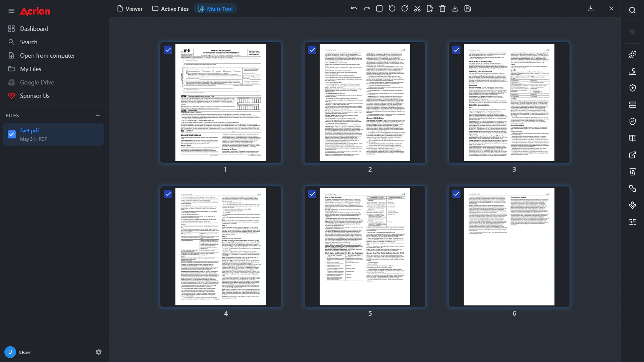Click the stacked rows icon

coord(632,105)
